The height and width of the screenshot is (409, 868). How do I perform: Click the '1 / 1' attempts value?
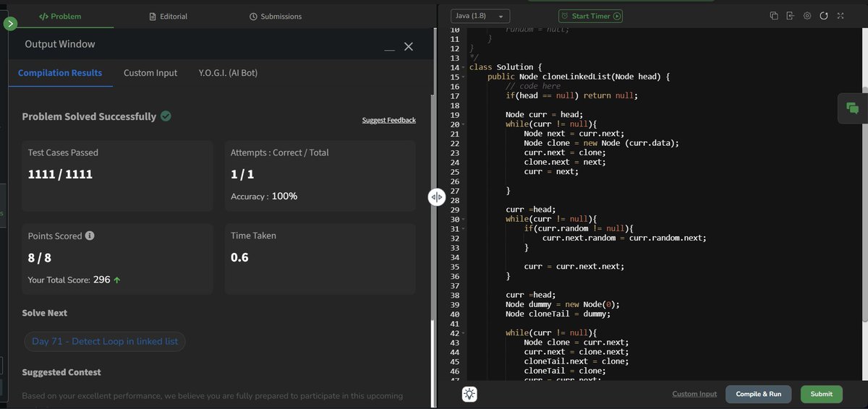tap(242, 174)
